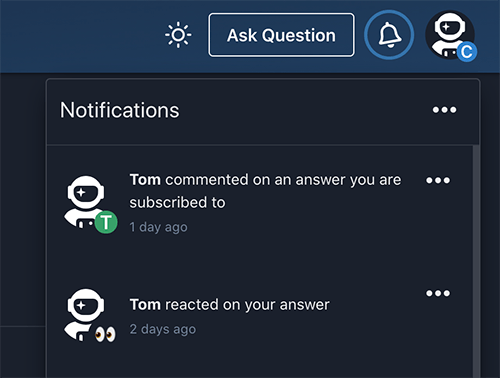The height and width of the screenshot is (378, 500).
Task: Toggle light theme with sun icon
Action: click(178, 35)
